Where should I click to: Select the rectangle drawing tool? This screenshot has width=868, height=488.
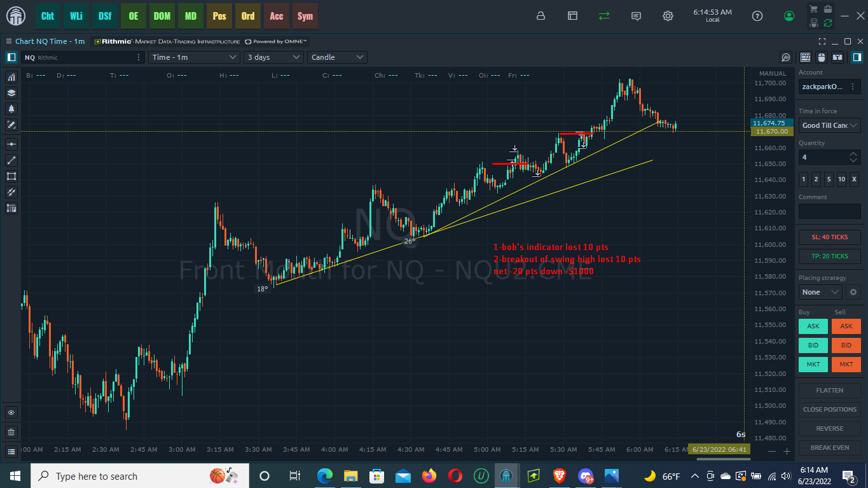11,176
